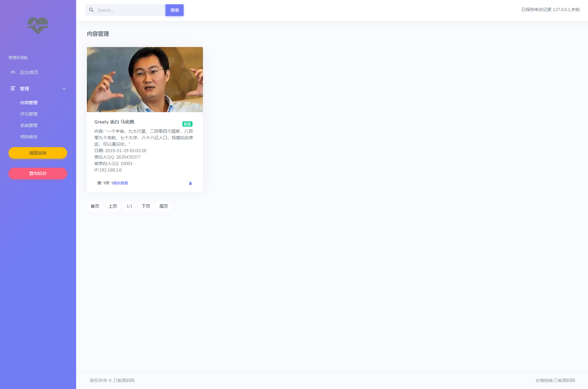Open the 系统管理 section
588x389 pixels.
[x=29, y=125]
